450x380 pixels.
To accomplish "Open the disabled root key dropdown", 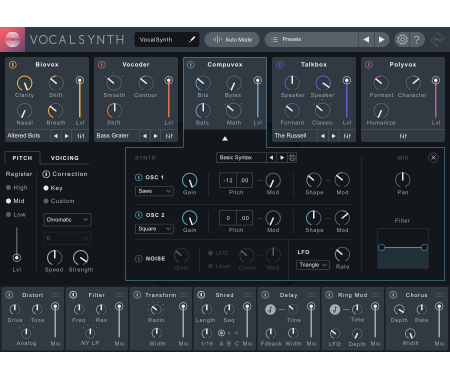I will pos(67,238).
